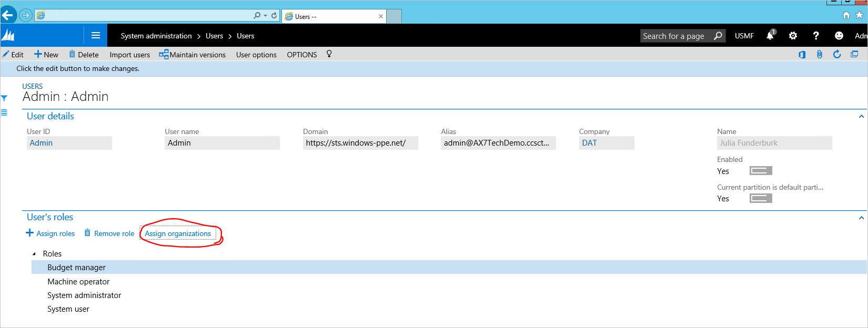Open browser favorites star icon
The width and height of the screenshot is (868, 328).
860,15
